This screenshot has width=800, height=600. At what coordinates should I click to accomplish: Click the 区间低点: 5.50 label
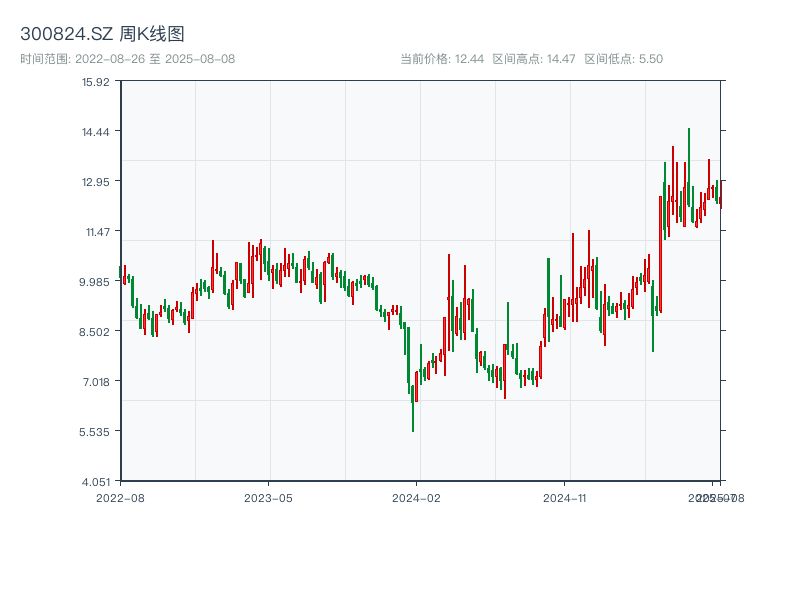click(623, 59)
